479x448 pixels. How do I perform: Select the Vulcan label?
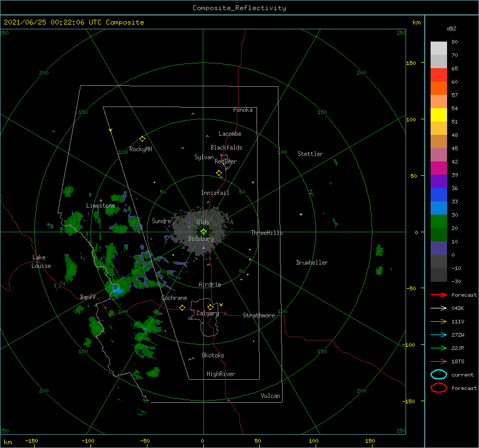click(271, 396)
